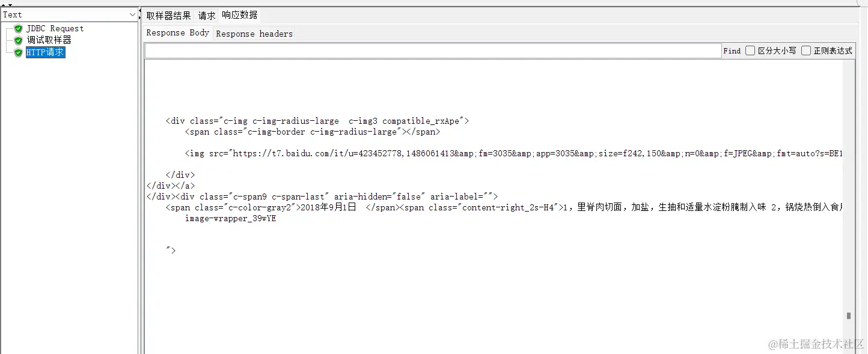Click the text 2018年9月1日 in response

[328, 207]
